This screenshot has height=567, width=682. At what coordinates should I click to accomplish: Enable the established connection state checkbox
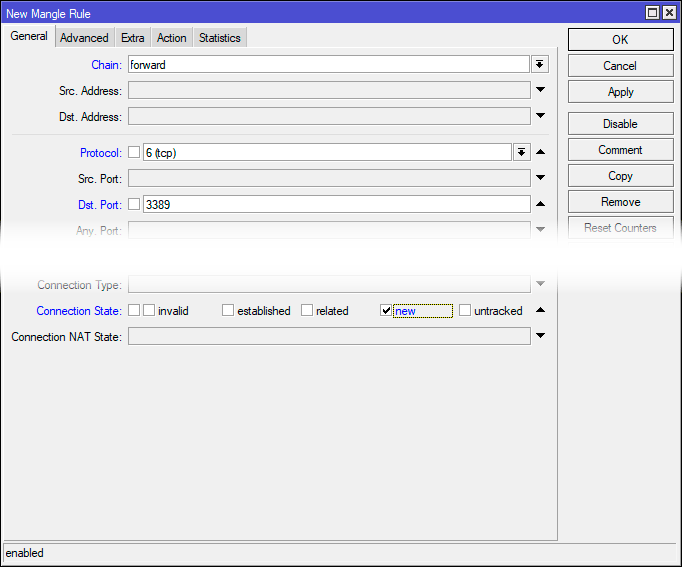pyautogui.click(x=228, y=310)
